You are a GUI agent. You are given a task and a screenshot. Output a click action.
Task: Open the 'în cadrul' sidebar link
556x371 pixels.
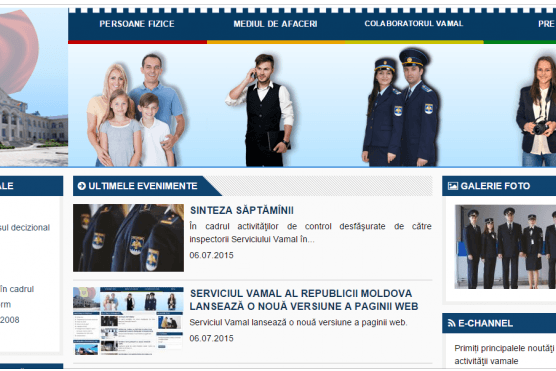tap(17, 289)
